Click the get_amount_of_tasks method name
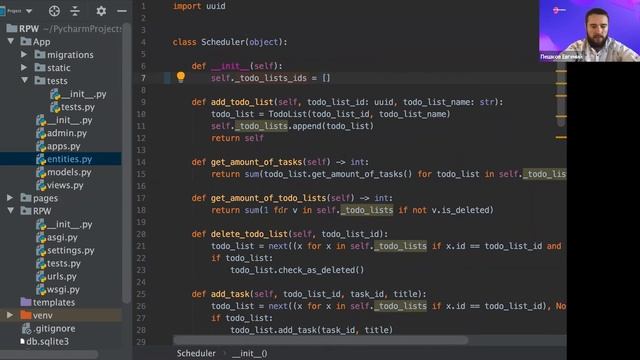Viewport: 640px width, 360px height. coord(256,162)
